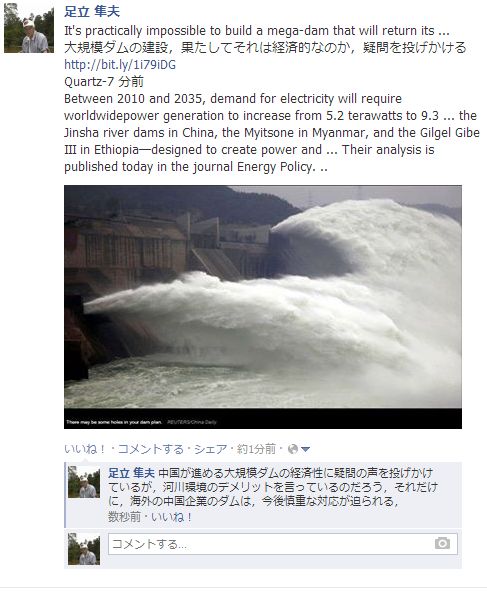
Task: Click the globe audience privacy icon
Action: pos(293,449)
